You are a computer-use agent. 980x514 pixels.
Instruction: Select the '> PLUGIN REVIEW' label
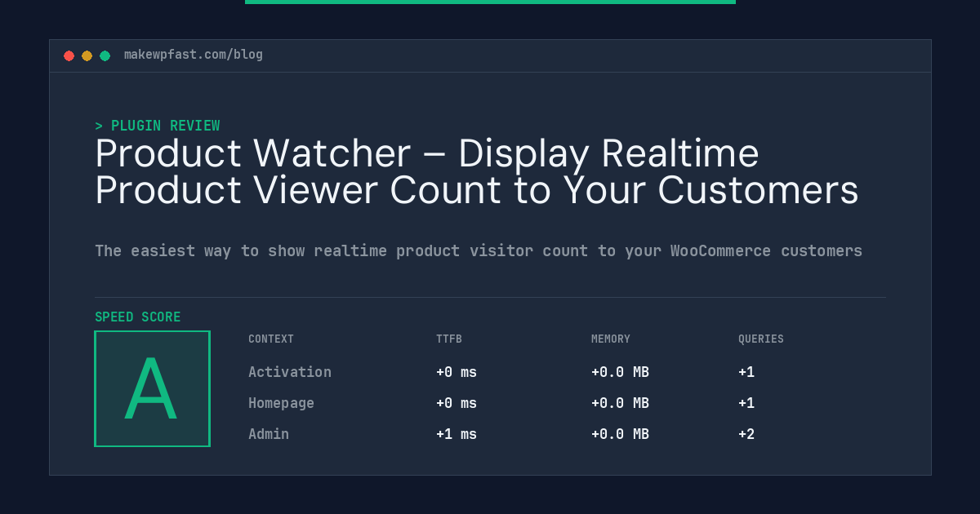click(158, 126)
